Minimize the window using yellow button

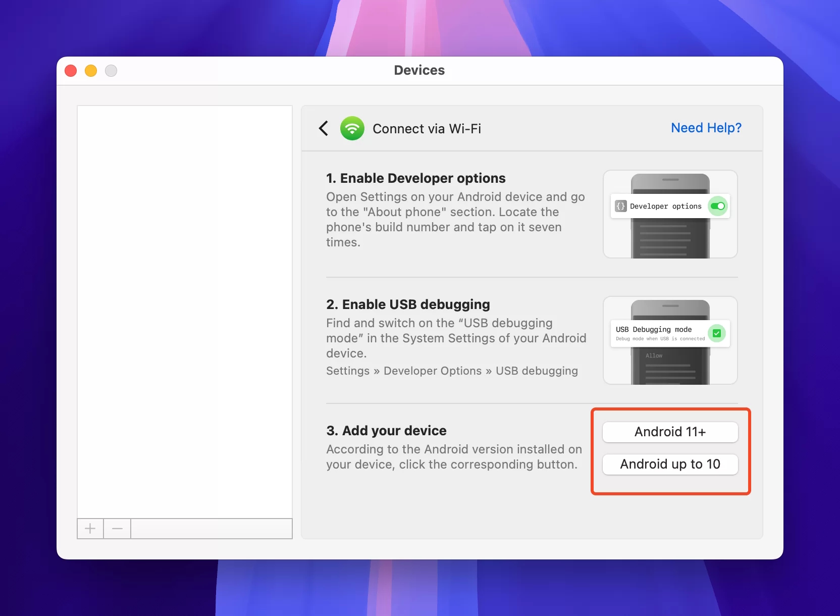[x=91, y=71]
